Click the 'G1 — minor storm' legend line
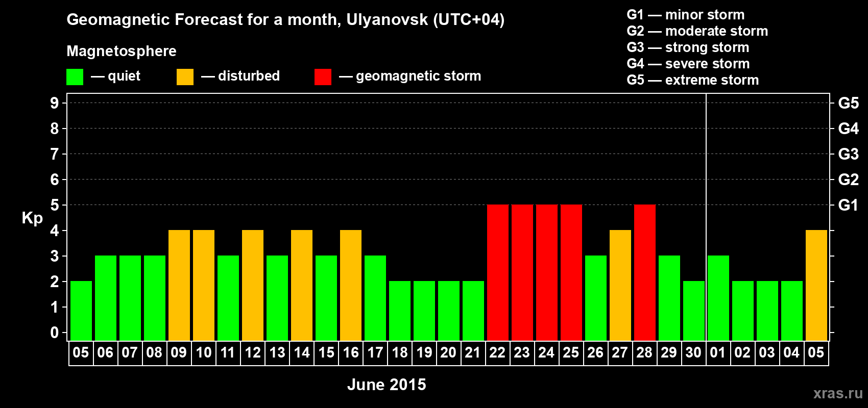 685,15
